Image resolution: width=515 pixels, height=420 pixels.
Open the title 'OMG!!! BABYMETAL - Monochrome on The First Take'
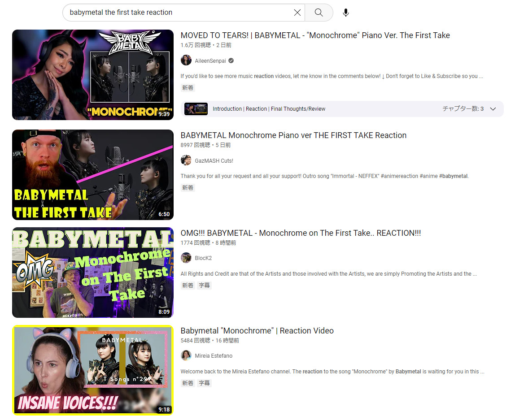[x=301, y=233]
